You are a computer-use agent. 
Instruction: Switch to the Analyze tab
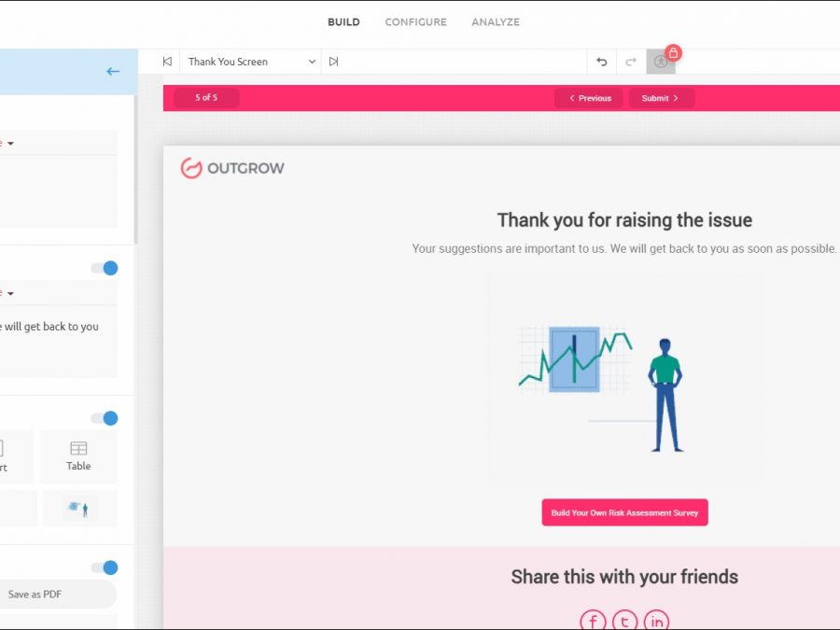496,22
